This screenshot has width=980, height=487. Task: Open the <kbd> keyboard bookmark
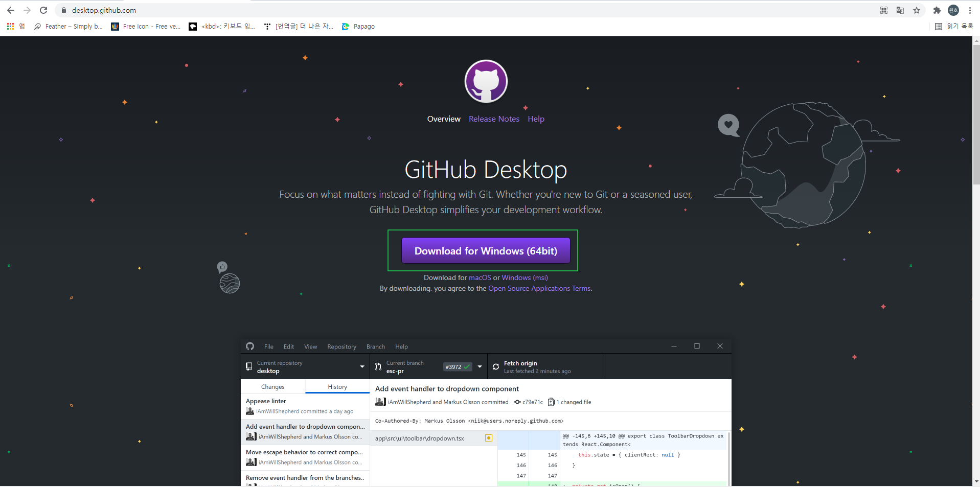(x=222, y=27)
